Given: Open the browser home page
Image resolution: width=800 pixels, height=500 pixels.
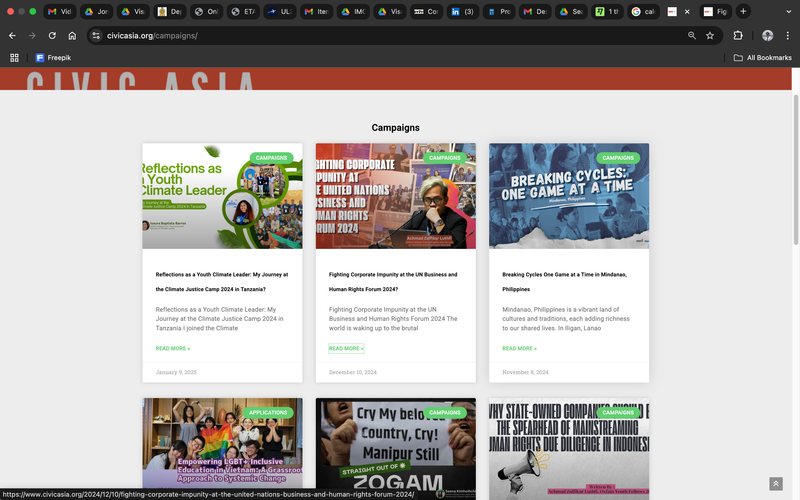Looking at the screenshot, I should pyautogui.click(x=72, y=35).
